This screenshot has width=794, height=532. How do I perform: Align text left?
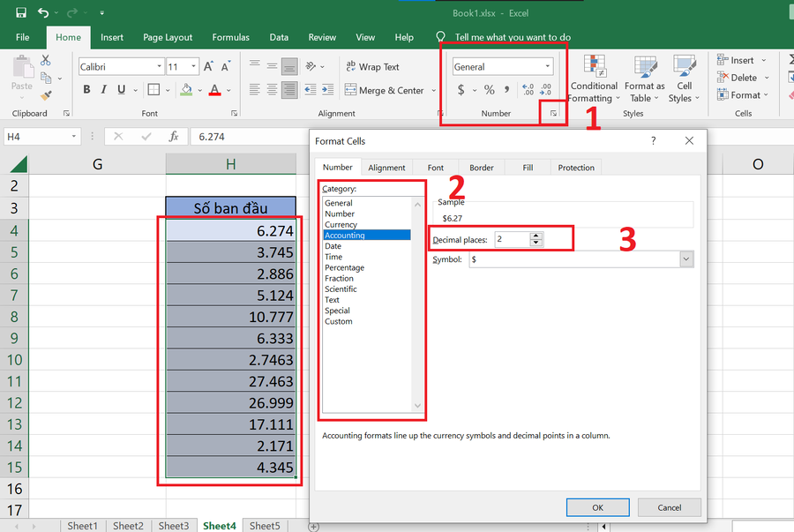tap(255, 90)
